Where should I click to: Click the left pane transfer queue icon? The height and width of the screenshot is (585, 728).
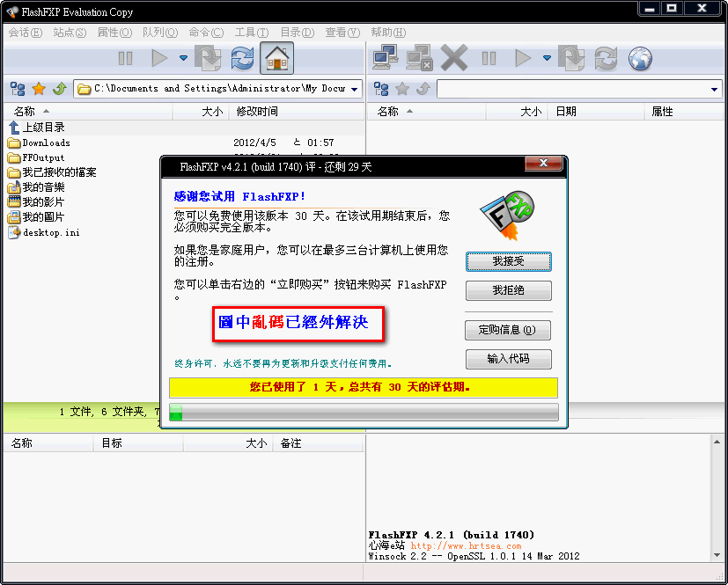[x=208, y=58]
